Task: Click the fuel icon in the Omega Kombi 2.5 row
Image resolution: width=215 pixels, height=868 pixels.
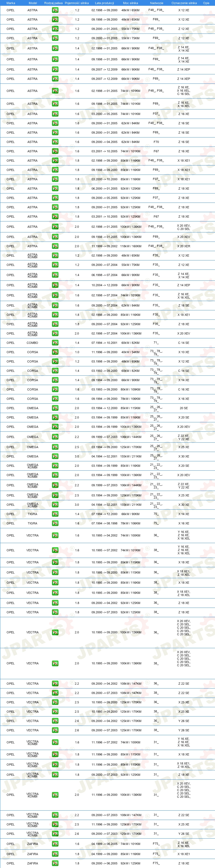Action: (x=55, y=495)
